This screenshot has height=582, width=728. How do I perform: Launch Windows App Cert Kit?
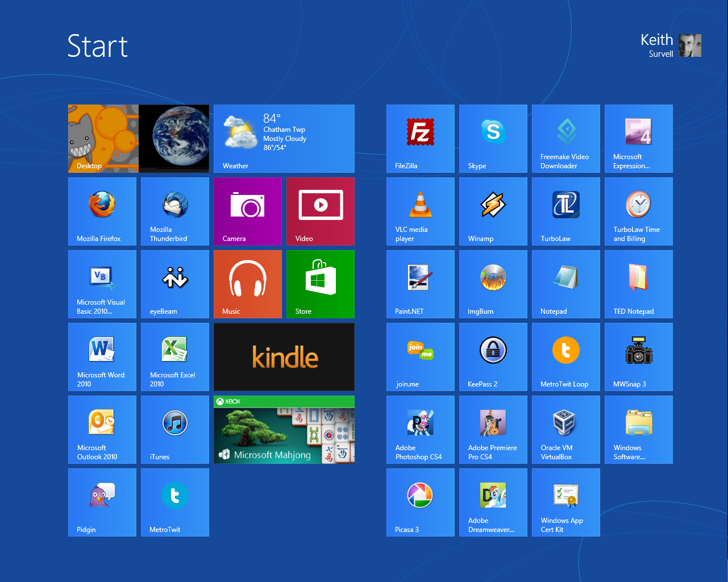pyautogui.click(x=566, y=502)
